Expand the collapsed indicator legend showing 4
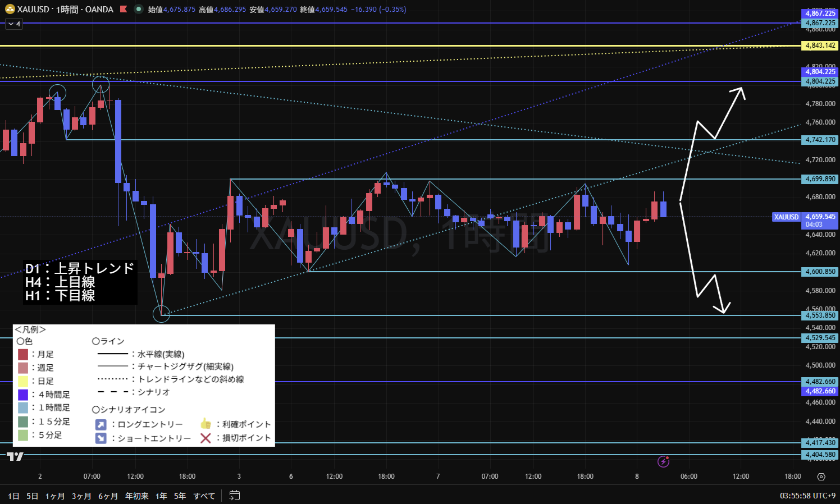 14,24
